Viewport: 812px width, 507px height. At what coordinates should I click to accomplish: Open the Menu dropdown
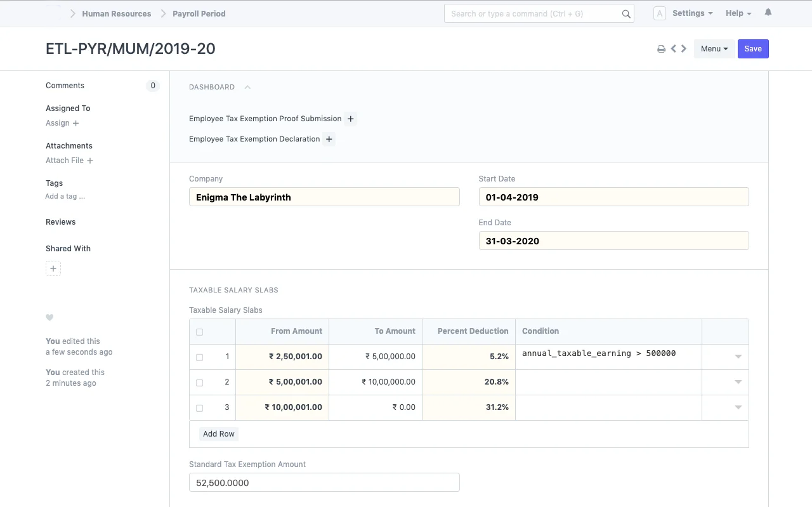pyautogui.click(x=714, y=49)
